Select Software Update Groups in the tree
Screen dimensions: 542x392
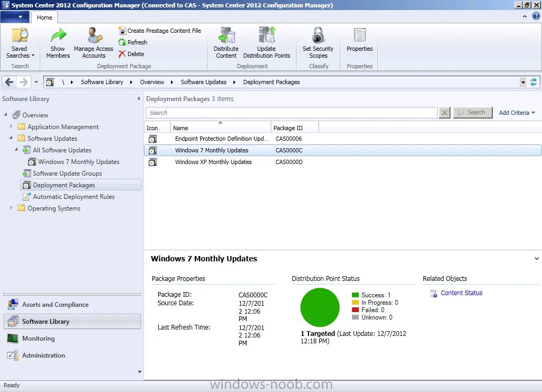(67, 174)
